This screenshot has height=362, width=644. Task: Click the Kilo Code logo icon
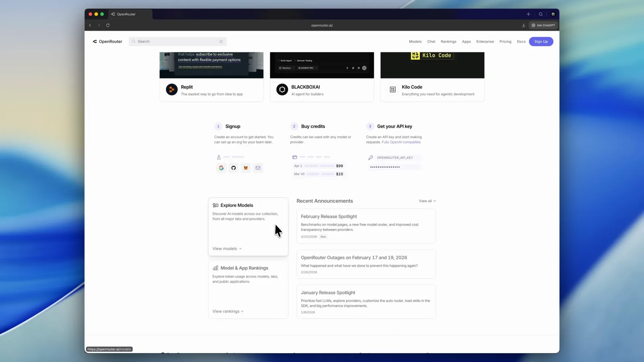[393, 89]
